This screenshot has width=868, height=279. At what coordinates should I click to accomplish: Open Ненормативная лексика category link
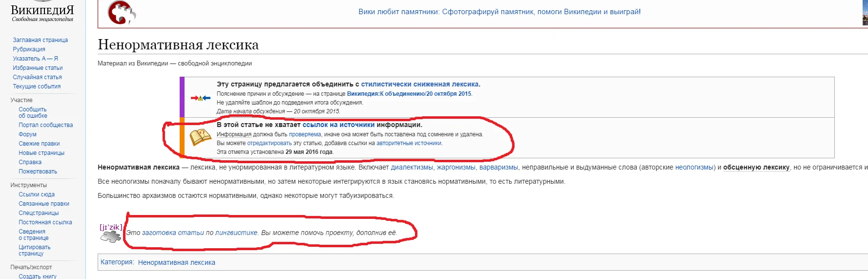click(177, 262)
